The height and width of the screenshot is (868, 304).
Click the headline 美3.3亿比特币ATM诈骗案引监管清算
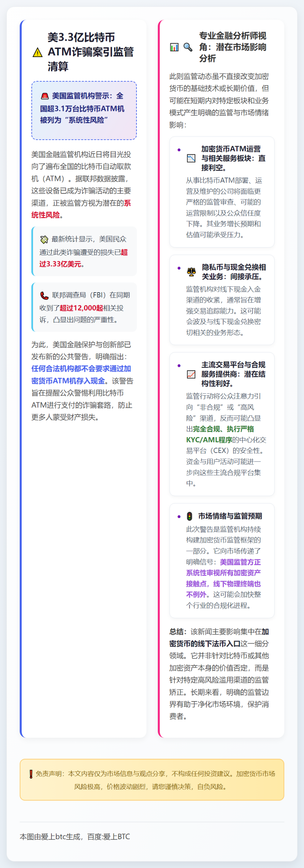tap(91, 52)
